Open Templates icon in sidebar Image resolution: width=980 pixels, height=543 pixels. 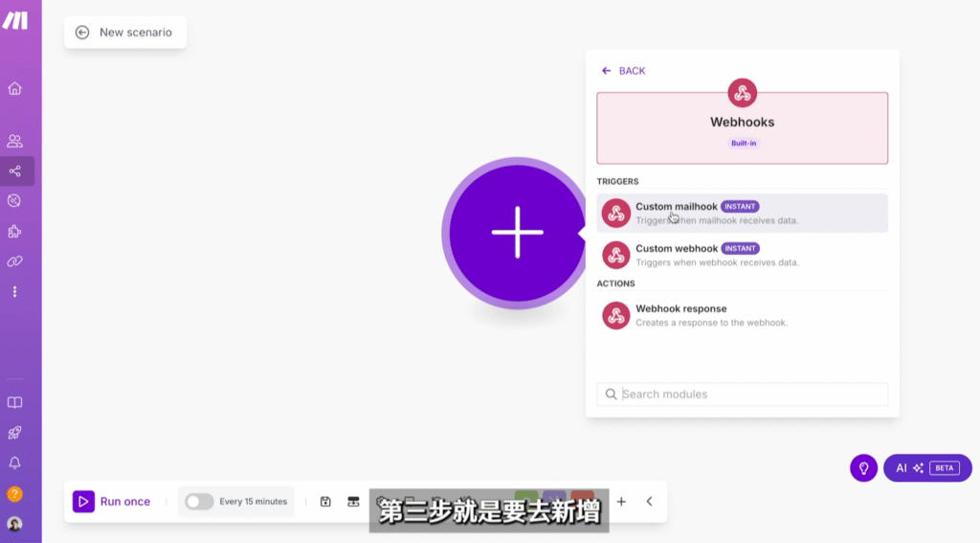pos(14,201)
